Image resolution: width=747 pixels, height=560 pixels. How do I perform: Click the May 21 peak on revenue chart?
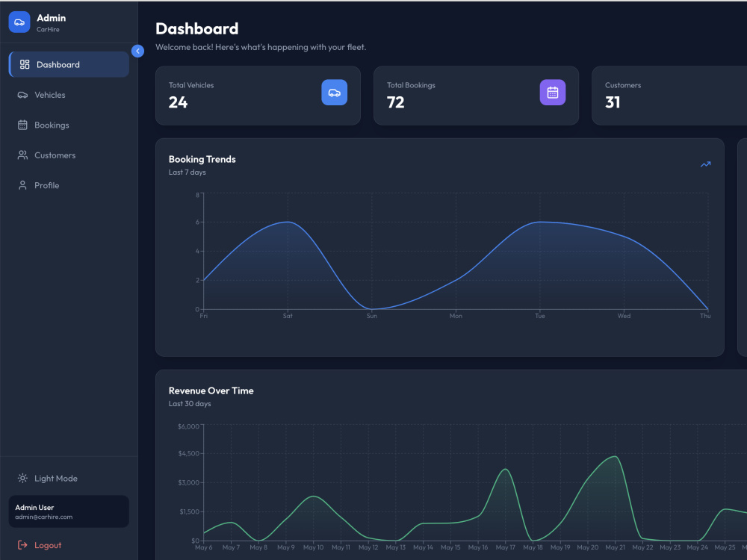click(x=616, y=457)
